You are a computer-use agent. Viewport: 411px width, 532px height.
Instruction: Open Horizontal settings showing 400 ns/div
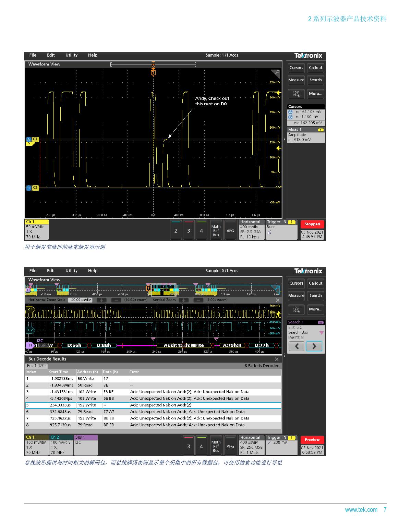tap(252, 229)
